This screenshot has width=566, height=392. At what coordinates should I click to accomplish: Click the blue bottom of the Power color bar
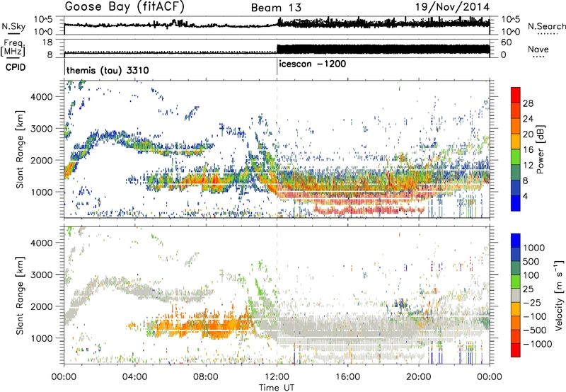click(x=516, y=203)
